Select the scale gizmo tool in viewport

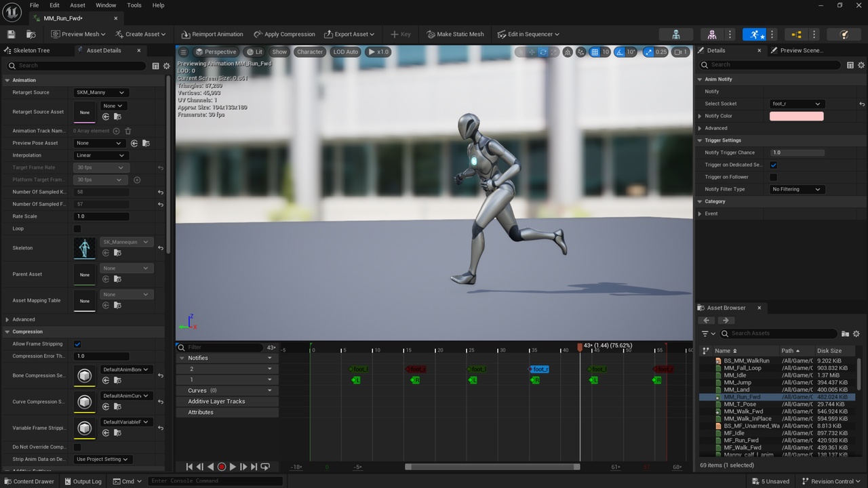coord(555,52)
